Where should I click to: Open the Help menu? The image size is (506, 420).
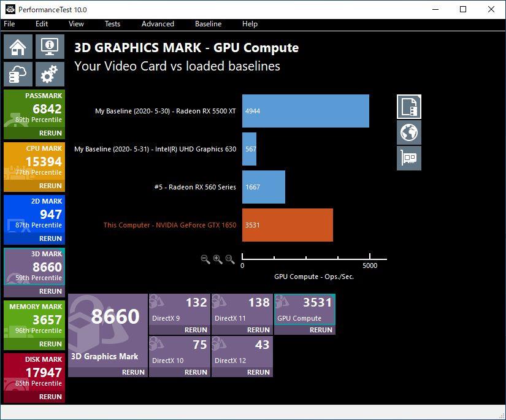[250, 24]
